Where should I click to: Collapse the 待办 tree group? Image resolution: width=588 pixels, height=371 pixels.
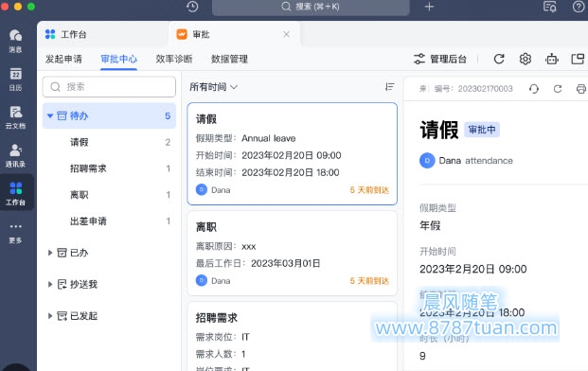[x=50, y=115]
